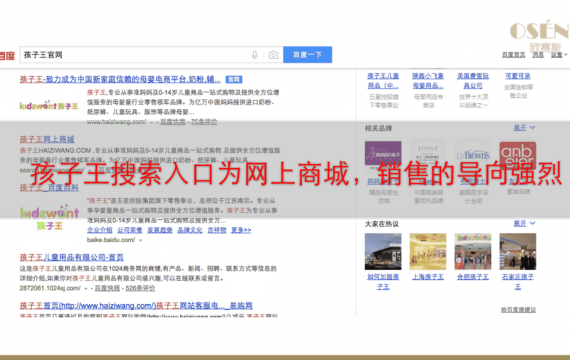Open the 美国费雪玩具公司 sidebar link
This screenshot has height=360, width=570.
[x=473, y=81]
